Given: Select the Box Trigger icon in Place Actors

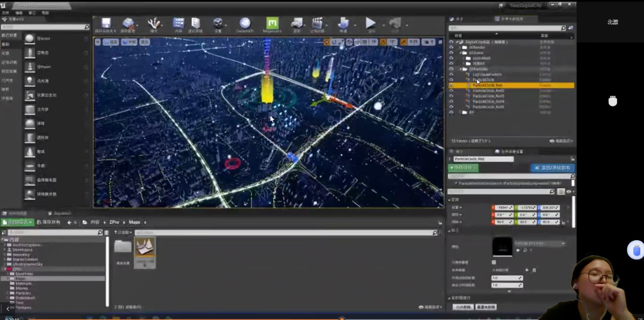Looking at the screenshot, I should [x=30, y=180].
